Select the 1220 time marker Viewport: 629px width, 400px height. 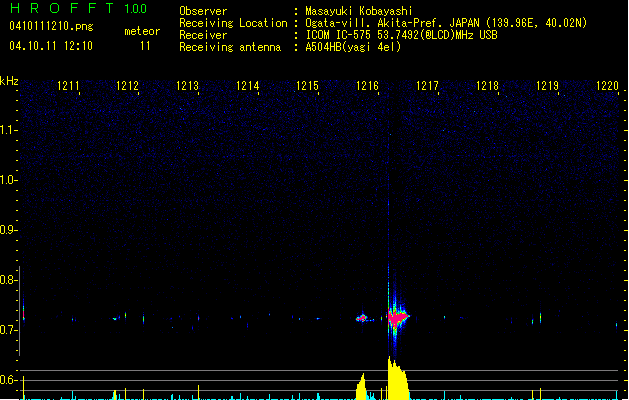(x=607, y=87)
